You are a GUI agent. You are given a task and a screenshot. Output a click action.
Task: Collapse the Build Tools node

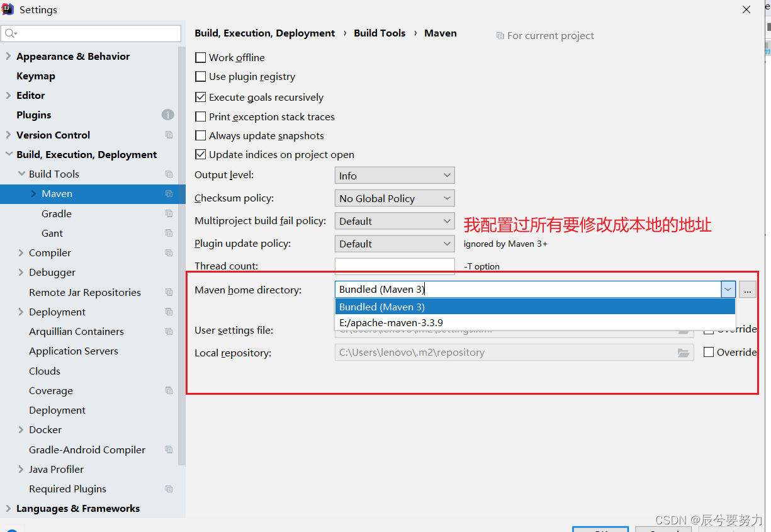(x=21, y=174)
